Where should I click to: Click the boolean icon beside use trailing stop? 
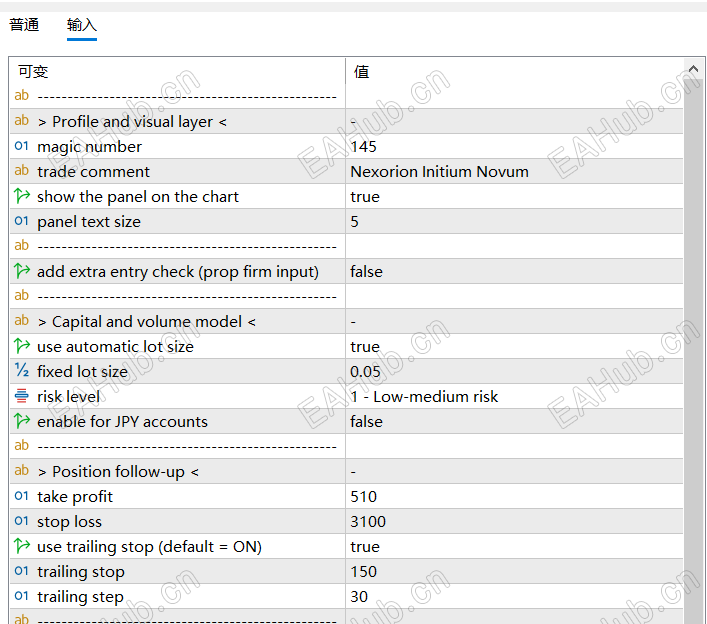(x=21, y=546)
